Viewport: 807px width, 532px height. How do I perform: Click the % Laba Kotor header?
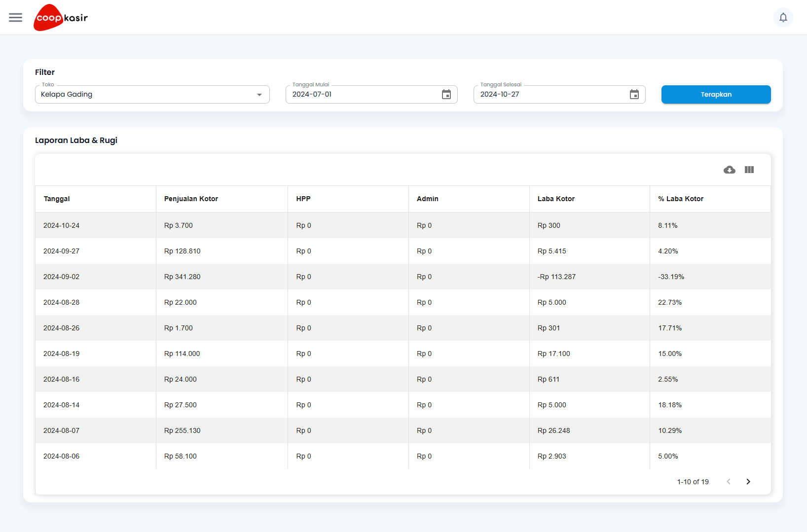click(x=680, y=199)
